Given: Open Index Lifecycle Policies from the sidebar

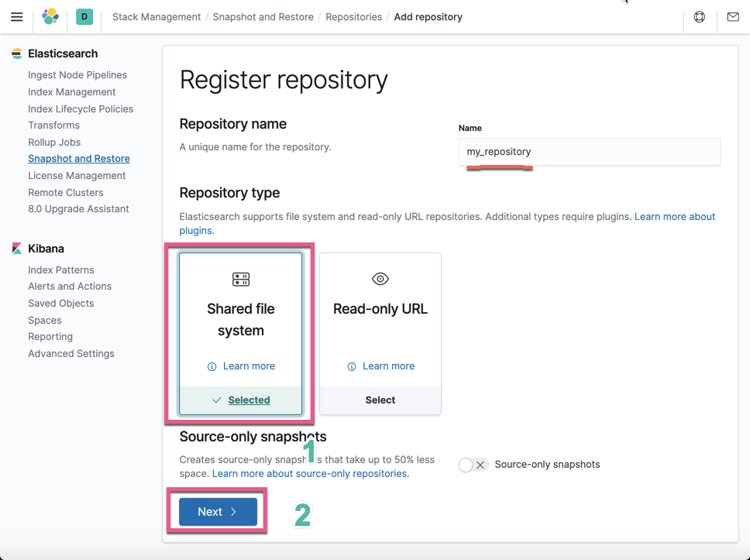Looking at the screenshot, I should pyautogui.click(x=81, y=108).
